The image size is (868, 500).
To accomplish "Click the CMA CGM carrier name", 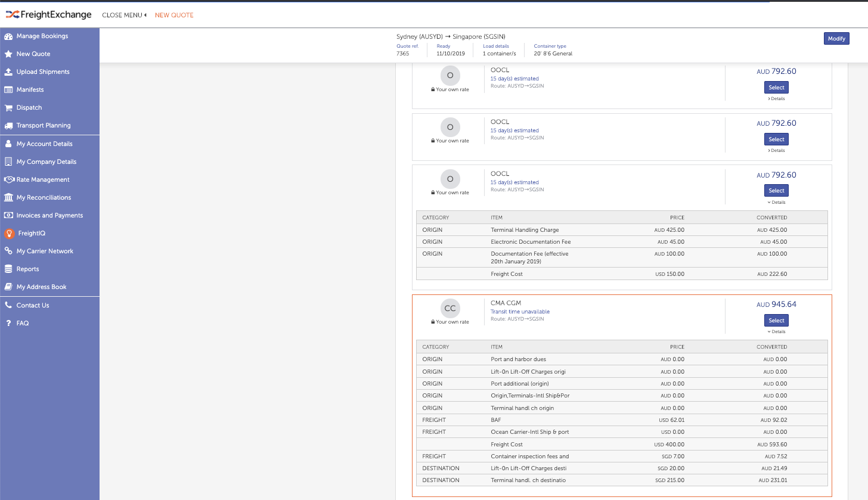I will click(506, 303).
